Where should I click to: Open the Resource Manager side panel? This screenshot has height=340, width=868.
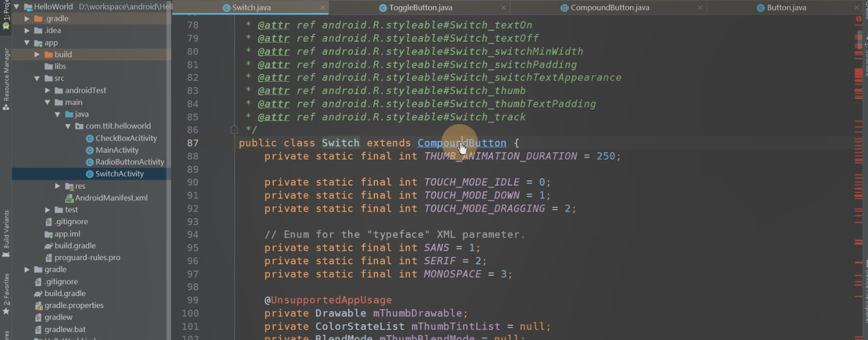pyautogui.click(x=6, y=78)
